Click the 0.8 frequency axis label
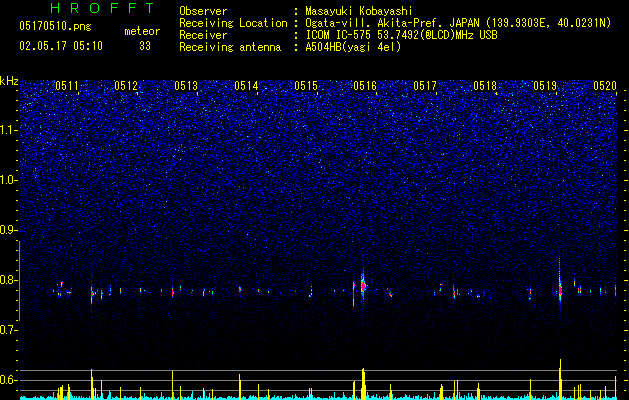629x400 pixels. pyautogui.click(x=9, y=280)
